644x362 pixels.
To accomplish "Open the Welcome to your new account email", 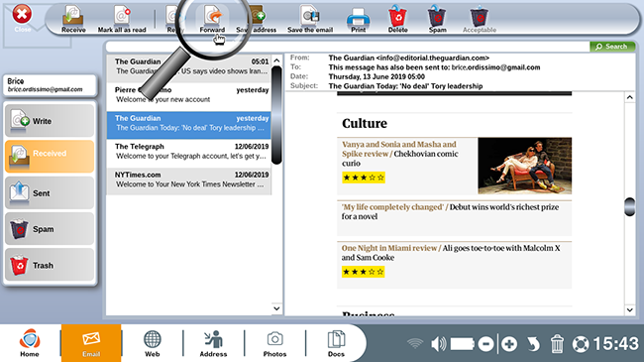I will pos(189,96).
